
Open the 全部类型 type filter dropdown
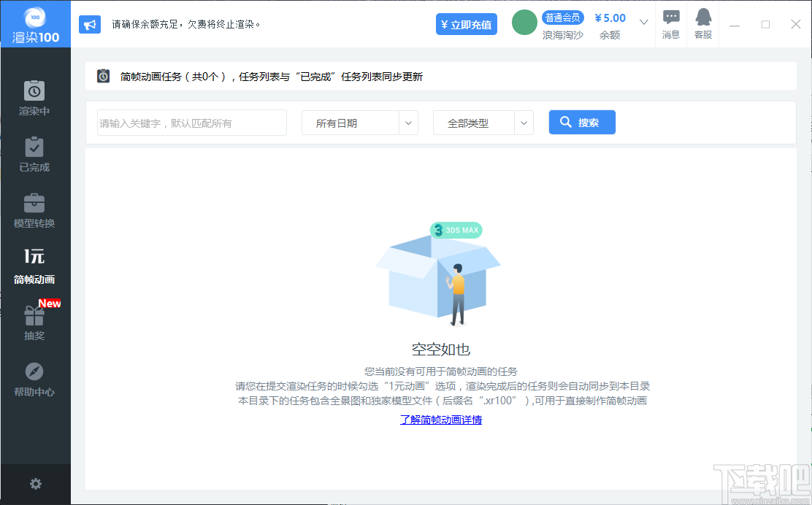(483, 123)
